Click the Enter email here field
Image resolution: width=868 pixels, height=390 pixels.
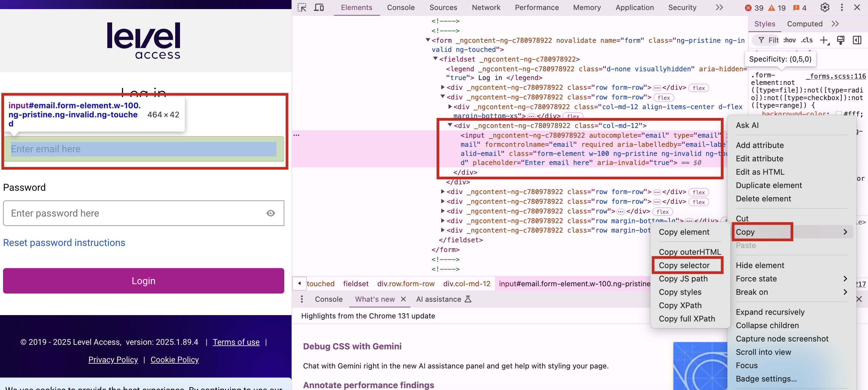[x=143, y=149]
